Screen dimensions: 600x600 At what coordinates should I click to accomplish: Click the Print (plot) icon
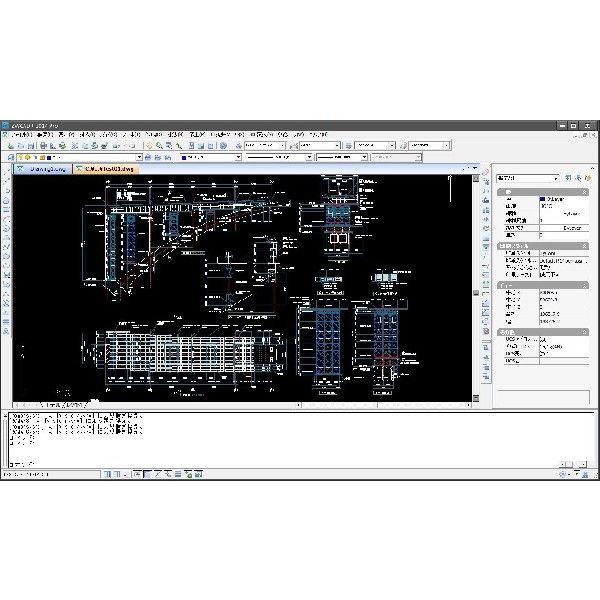coord(43,146)
